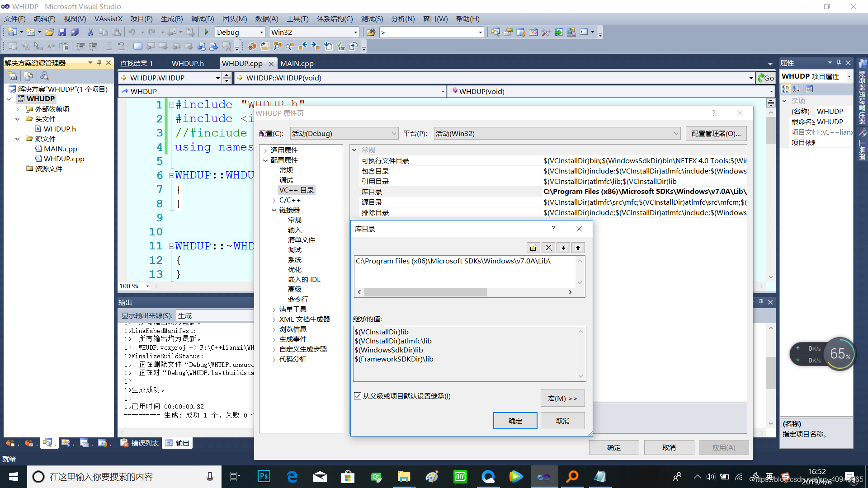
Task: Open the 平台(P) 活动(Win32) dropdown
Action: click(x=557, y=133)
